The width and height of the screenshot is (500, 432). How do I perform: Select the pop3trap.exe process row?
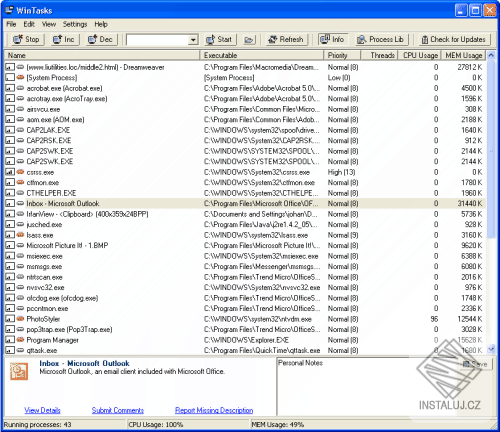(x=245, y=330)
